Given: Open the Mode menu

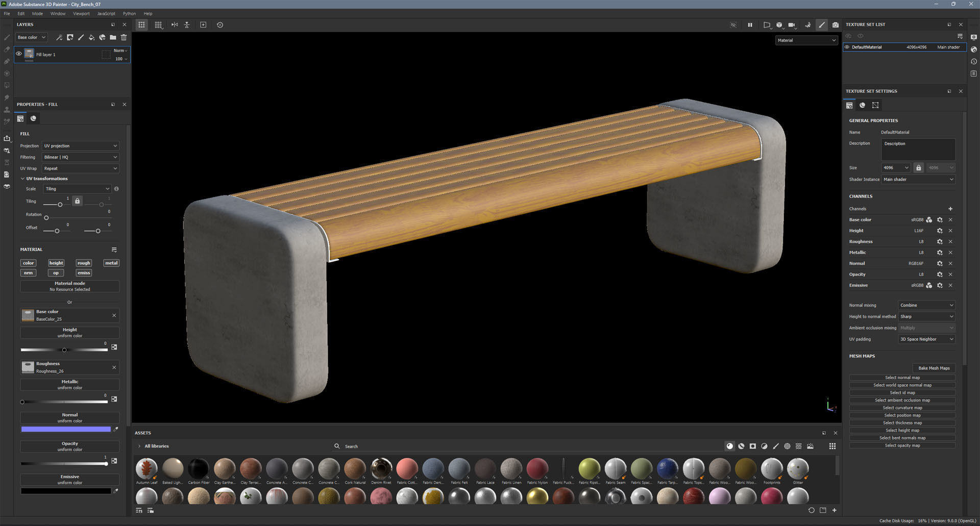Looking at the screenshot, I should (37, 14).
